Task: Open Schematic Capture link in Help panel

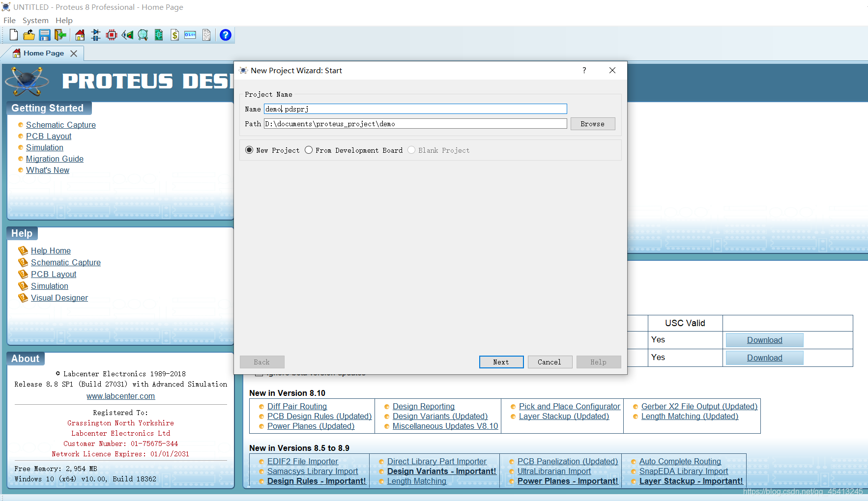Action: (x=66, y=262)
